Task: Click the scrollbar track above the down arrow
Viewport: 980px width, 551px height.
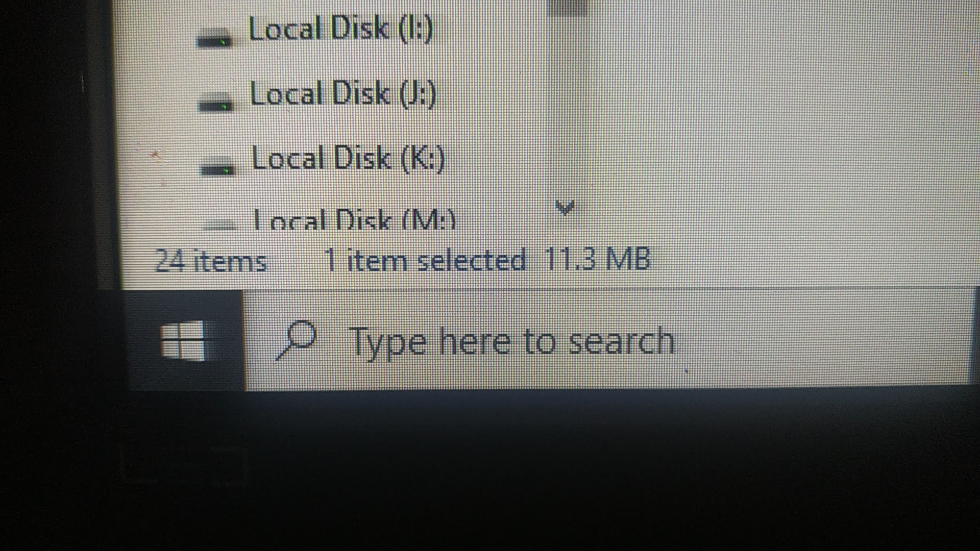Action: (x=567, y=102)
